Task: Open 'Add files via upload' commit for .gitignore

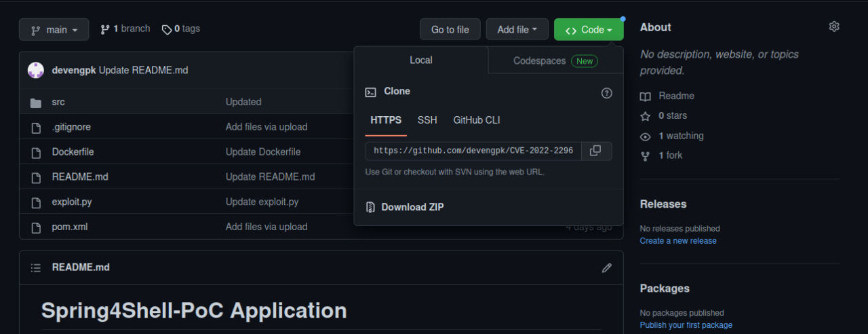Action: (x=267, y=127)
